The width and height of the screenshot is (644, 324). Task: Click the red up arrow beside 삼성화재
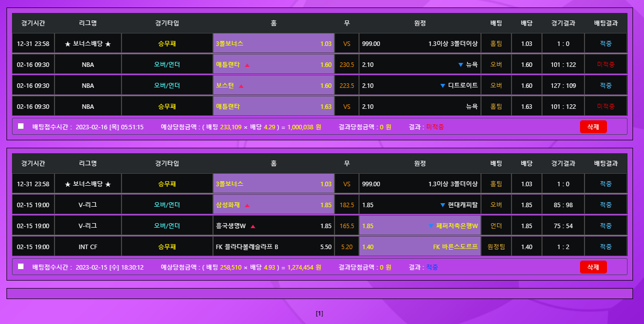coord(247,205)
